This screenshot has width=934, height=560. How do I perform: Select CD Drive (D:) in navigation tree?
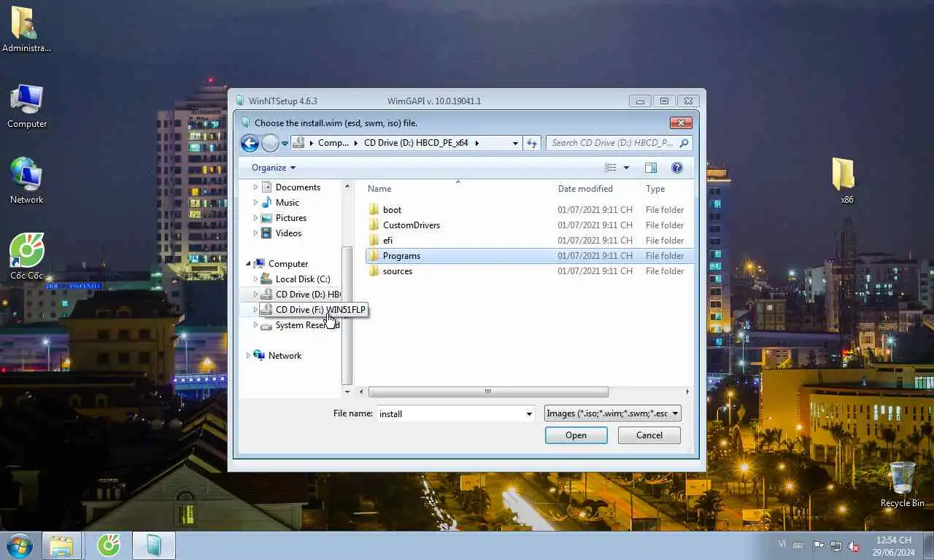click(301, 295)
